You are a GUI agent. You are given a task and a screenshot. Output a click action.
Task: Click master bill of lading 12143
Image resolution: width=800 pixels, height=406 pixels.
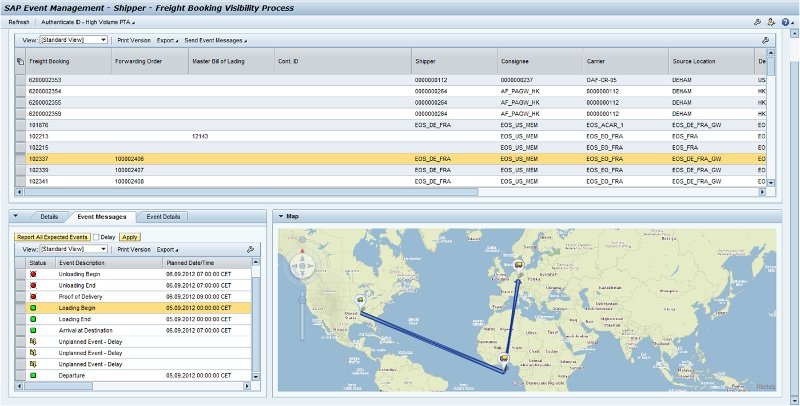point(200,136)
